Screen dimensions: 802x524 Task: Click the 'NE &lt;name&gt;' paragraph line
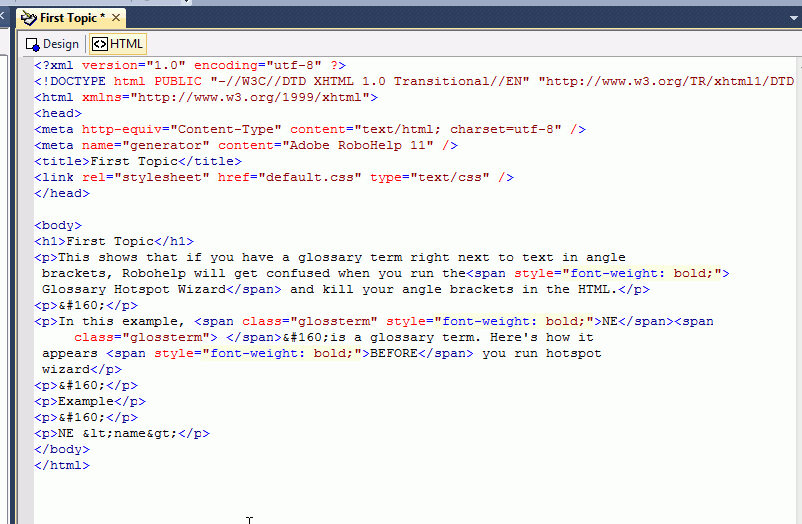coord(122,433)
